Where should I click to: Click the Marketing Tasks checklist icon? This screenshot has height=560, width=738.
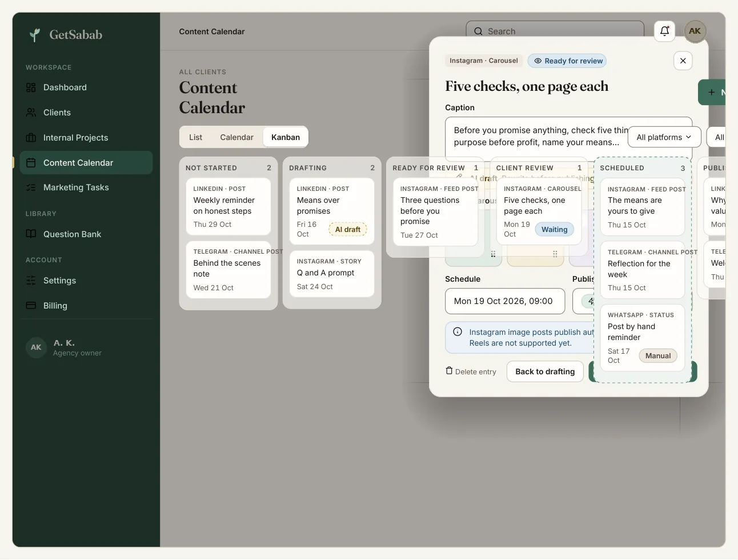point(31,187)
